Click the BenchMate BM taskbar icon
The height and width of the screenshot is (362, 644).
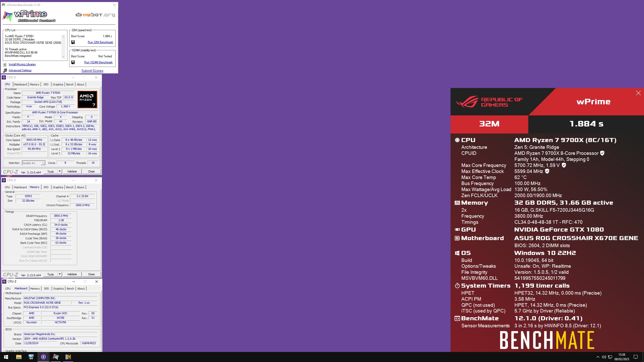click(68, 357)
